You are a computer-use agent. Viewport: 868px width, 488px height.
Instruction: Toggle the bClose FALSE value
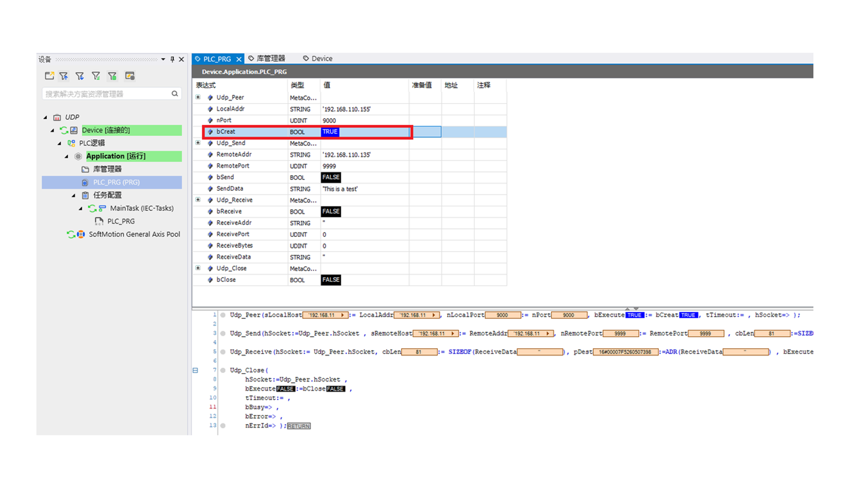click(x=330, y=280)
